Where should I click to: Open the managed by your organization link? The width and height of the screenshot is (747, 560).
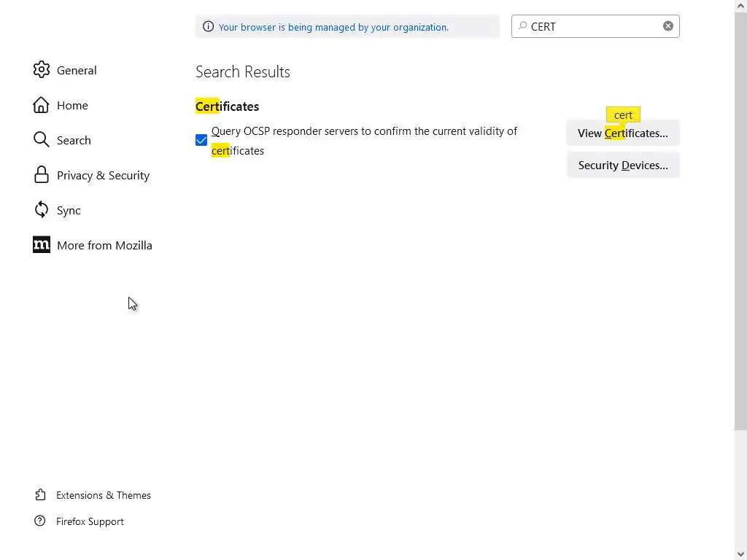coord(333,27)
